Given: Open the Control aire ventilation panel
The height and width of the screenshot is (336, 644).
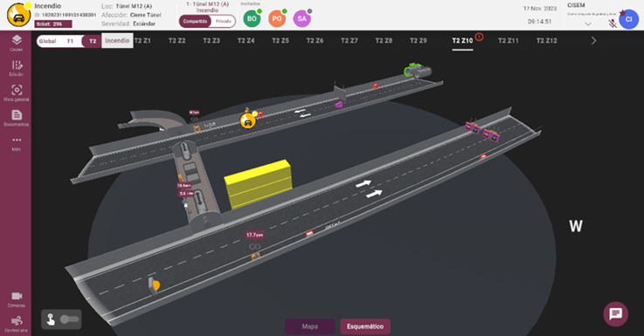Looking at the screenshot, I should coord(16,324).
